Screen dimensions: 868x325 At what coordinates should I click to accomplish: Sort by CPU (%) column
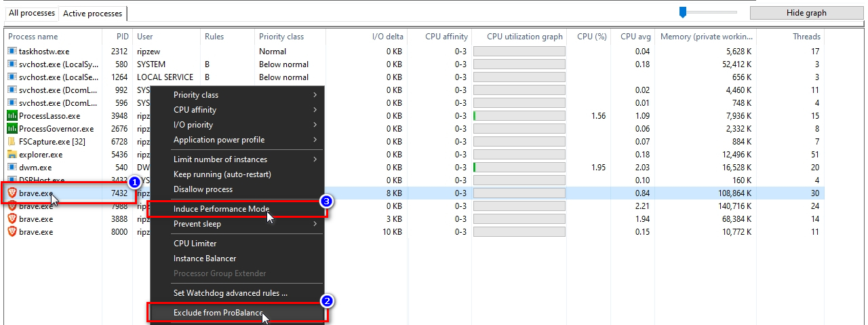click(590, 37)
